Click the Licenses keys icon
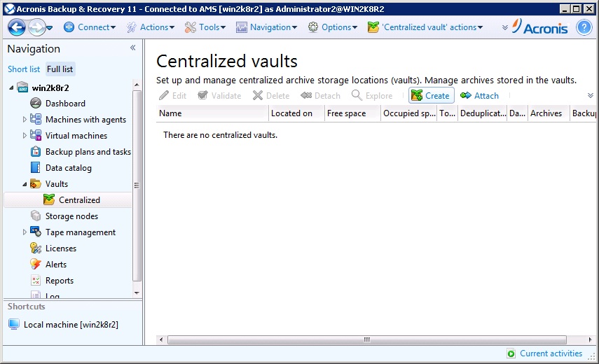The width and height of the screenshot is (599, 364). pyautogui.click(x=36, y=248)
